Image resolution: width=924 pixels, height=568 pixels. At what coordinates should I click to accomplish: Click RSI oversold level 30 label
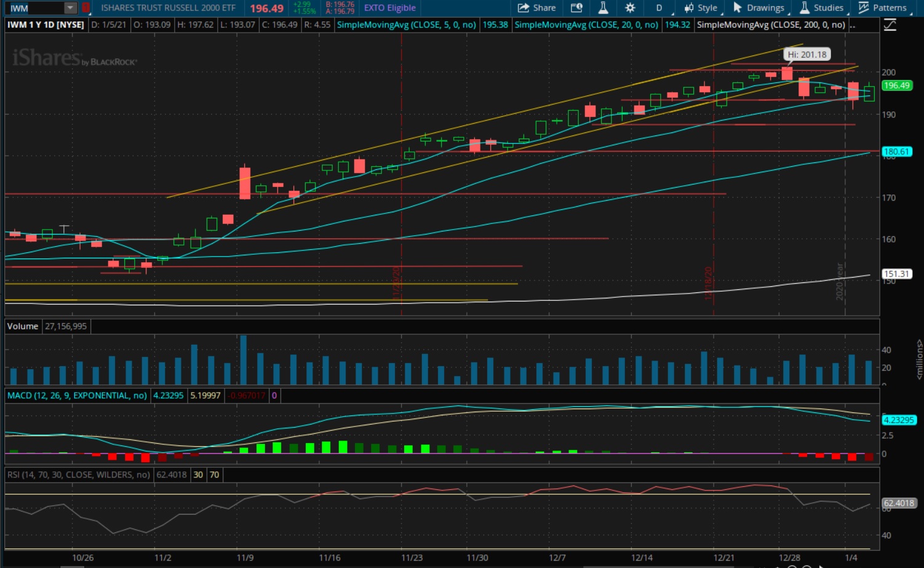tap(198, 475)
